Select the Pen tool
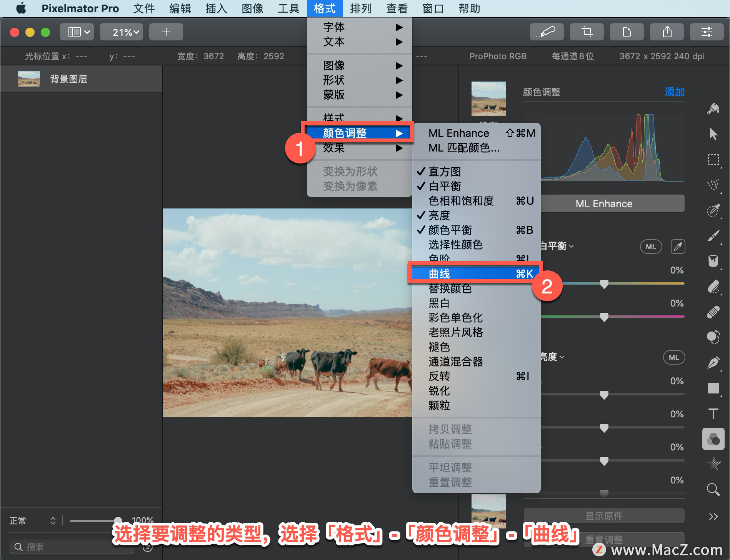Viewport: 730px width, 560px height. pyautogui.click(x=713, y=363)
